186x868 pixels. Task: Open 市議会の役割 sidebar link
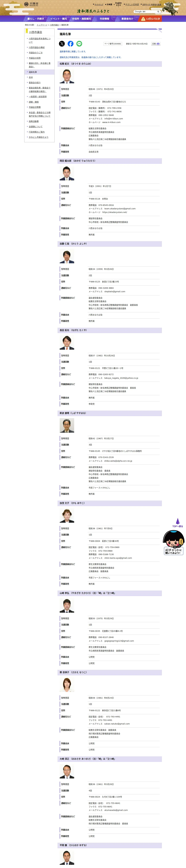(x=34, y=58)
